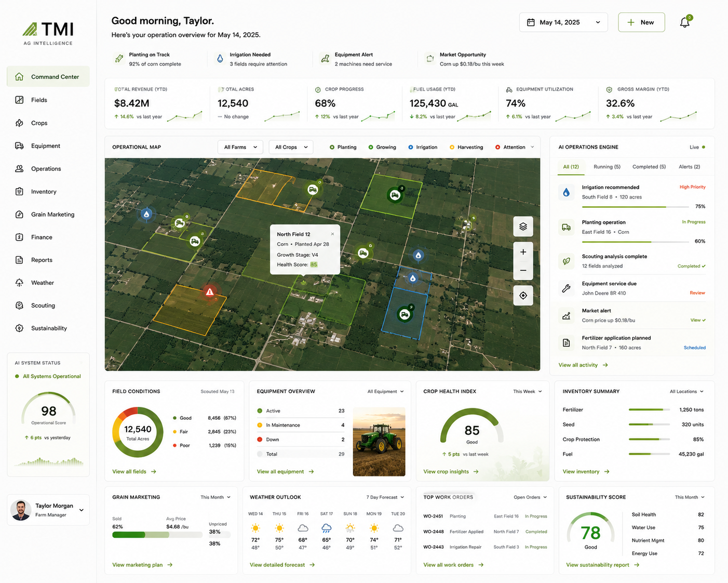Viewport: 728px width, 583px height.
Task: Click Weather sidebar icon
Action: click(x=19, y=283)
